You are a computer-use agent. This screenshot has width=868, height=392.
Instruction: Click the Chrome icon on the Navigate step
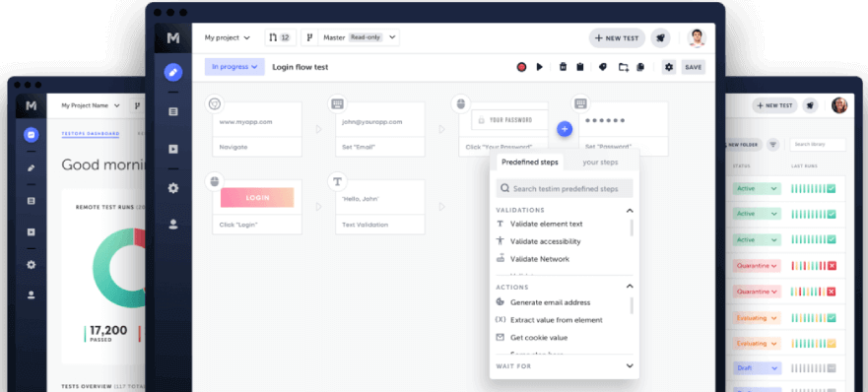(x=214, y=103)
